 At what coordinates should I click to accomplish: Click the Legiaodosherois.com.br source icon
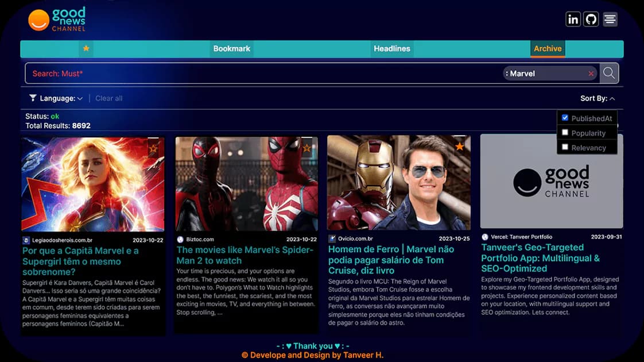[26, 240]
